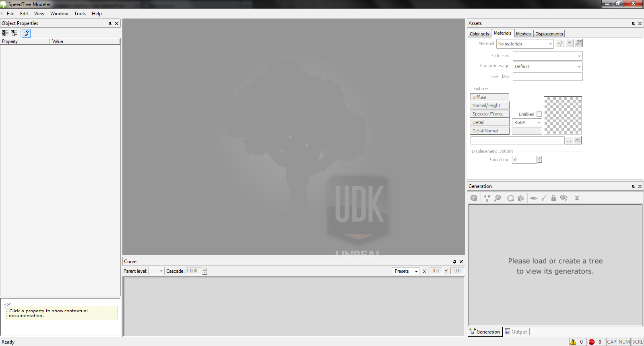Adjust the Smoothing spinner arrows

pos(540,160)
